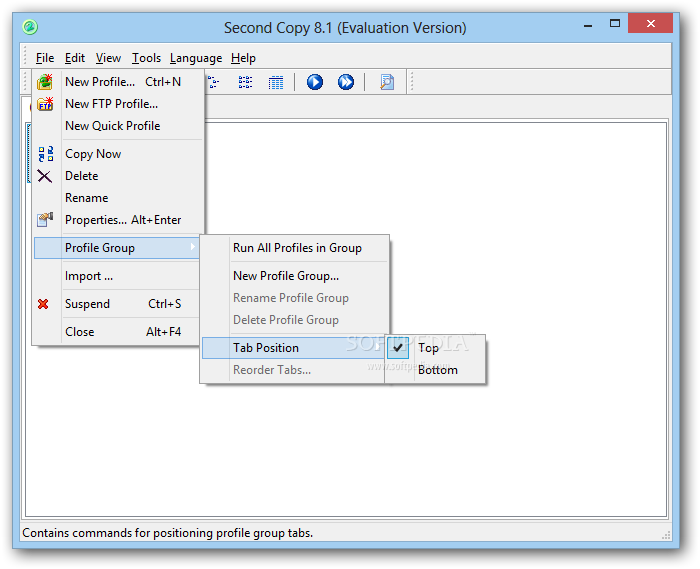
Task: Open the Tools menu
Action: [x=146, y=58]
